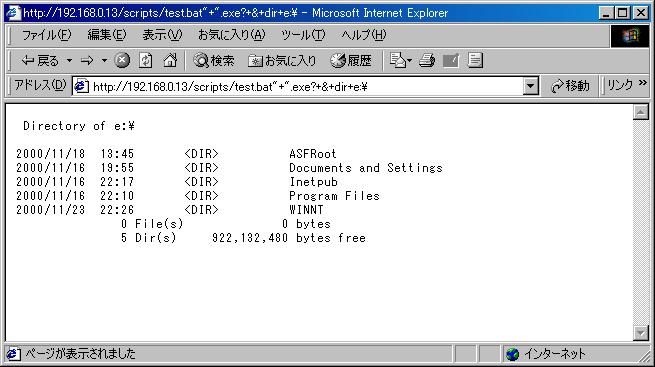Open the 検索 search pane
Viewport: 655px width, 367px height.
tap(214, 61)
